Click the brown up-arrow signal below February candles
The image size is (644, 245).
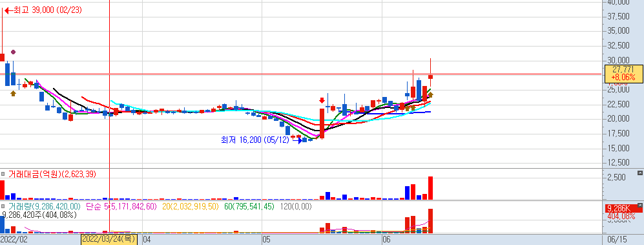(x=13, y=93)
